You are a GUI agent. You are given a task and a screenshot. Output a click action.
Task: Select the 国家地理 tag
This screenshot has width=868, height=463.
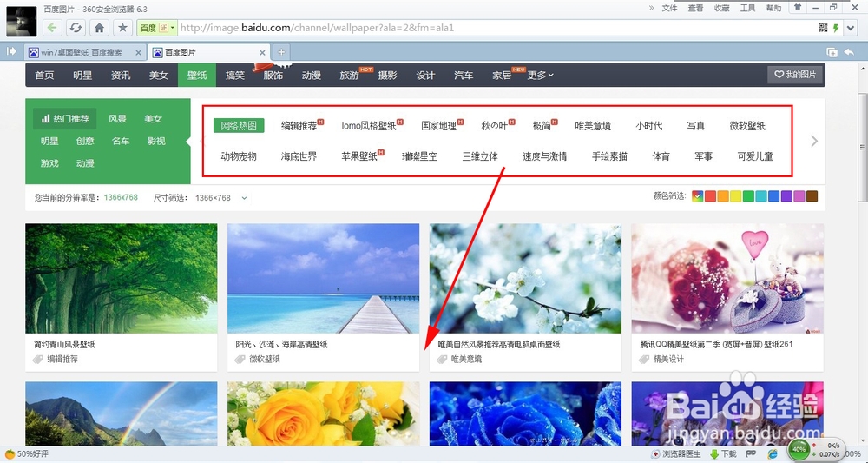[439, 126]
